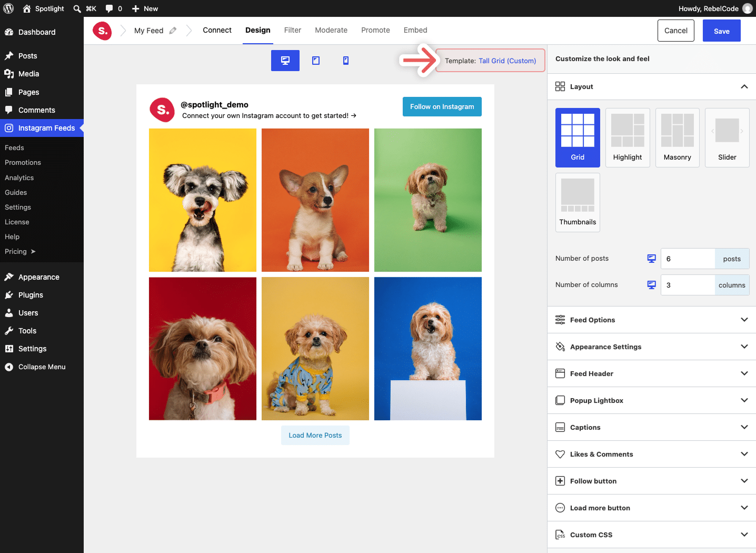Open the comments bubble in the admin bar

pyautogui.click(x=109, y=8)
